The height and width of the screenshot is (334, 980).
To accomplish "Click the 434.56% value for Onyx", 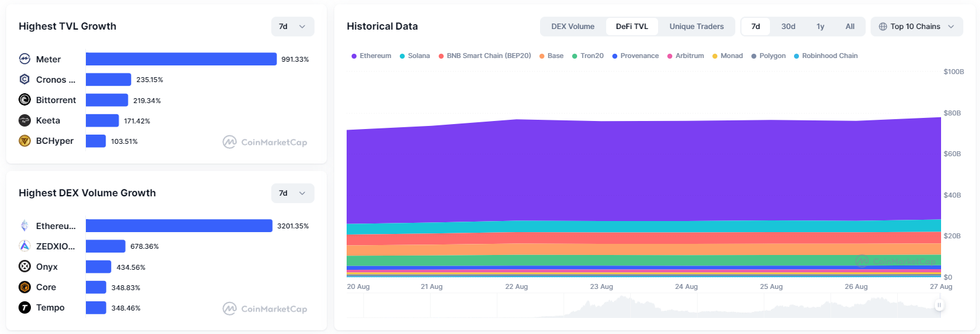I will pyautogui.click(x=131, y=267).
